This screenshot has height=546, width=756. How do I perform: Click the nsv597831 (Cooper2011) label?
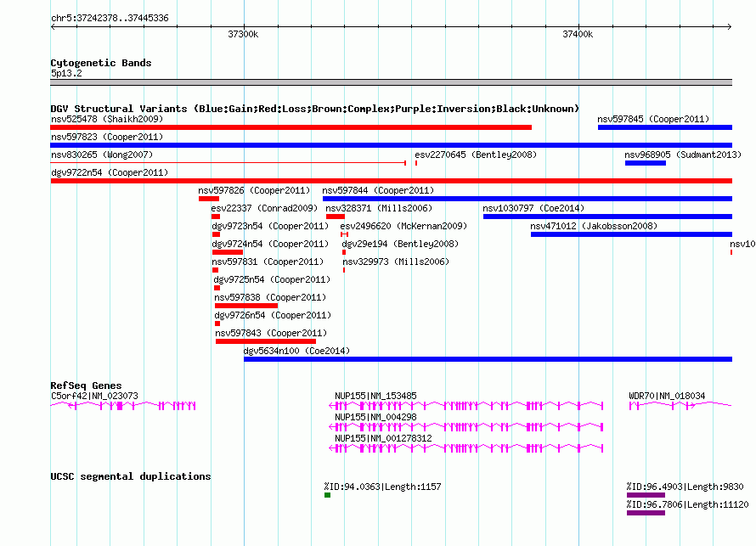[x=268, y=262]
